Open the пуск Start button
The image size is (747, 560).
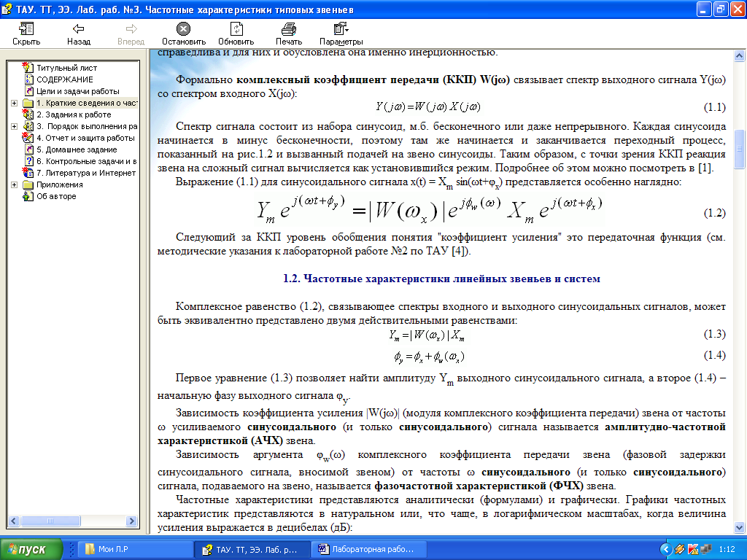tap(31, 550)
